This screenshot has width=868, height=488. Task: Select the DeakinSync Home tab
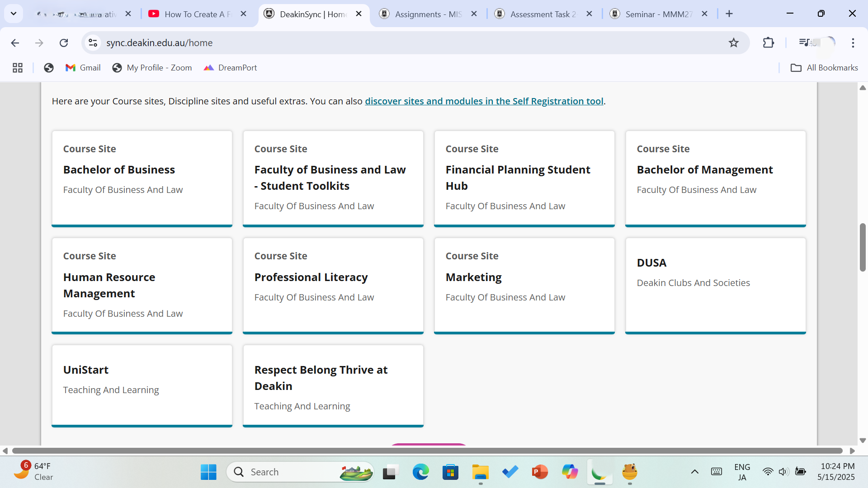click(x=313, y=14)
